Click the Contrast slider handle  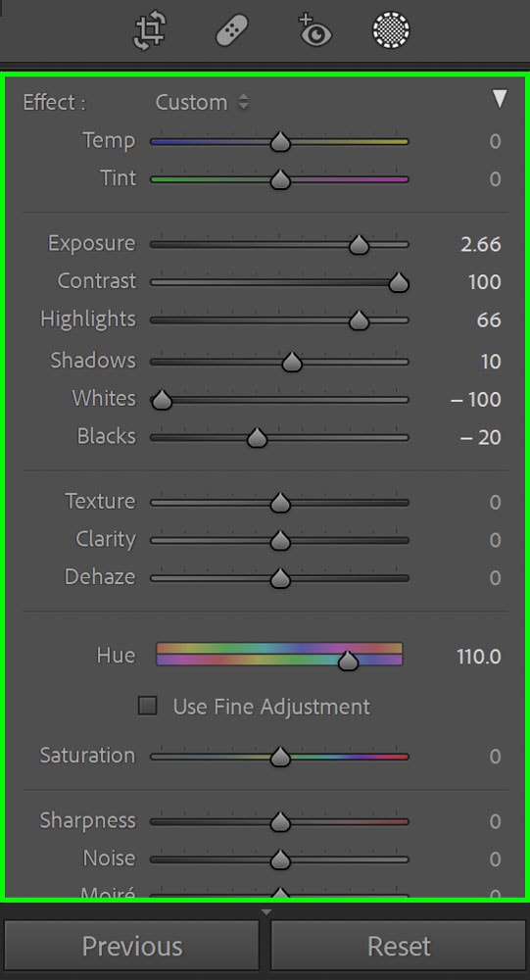click(x=399, y=283)
